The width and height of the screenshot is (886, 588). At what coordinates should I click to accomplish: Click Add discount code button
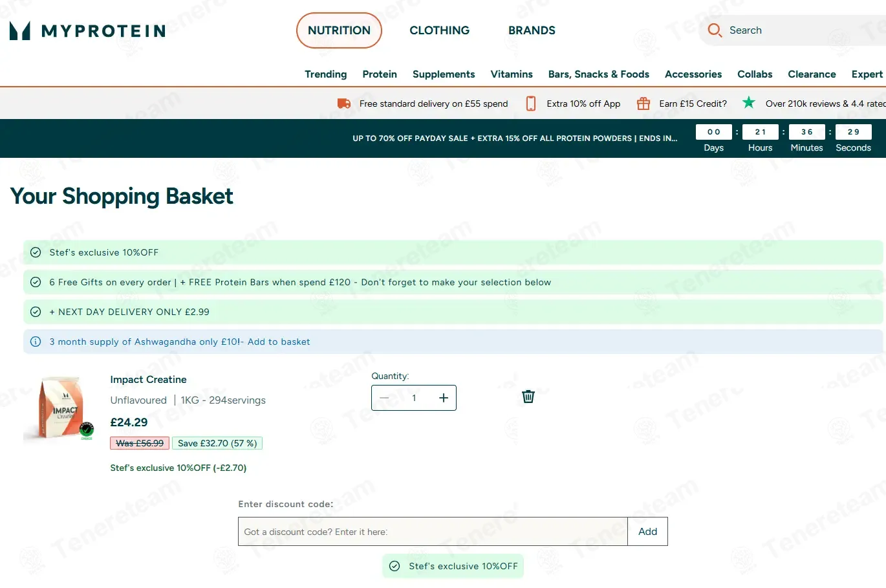click(x=647, y=532)
